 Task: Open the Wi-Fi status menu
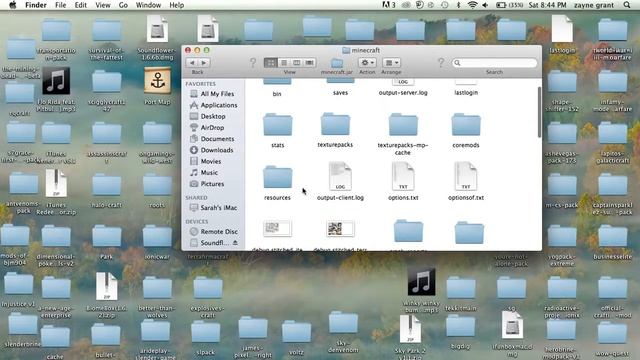472,5
